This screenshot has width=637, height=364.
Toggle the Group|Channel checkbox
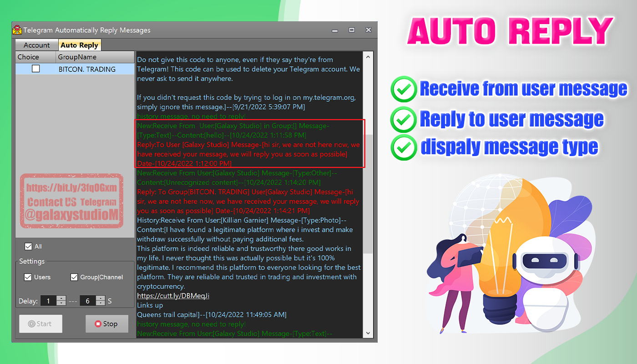click(74, 277)
